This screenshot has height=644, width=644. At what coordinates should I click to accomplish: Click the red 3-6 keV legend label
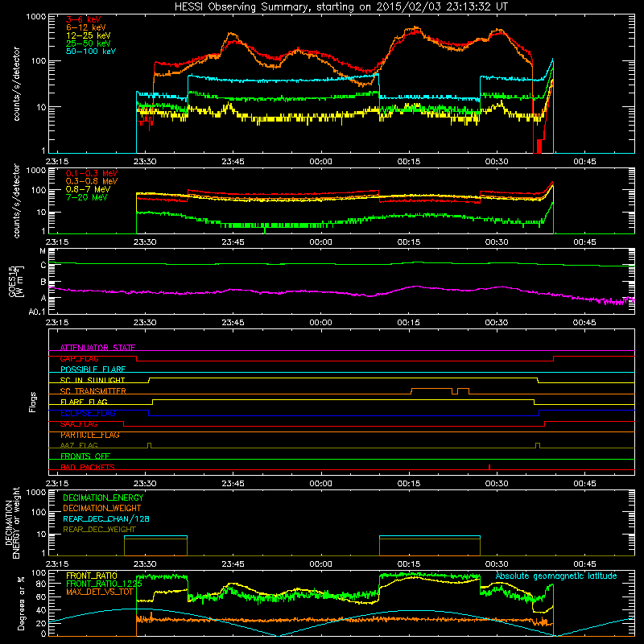[83, 19]
